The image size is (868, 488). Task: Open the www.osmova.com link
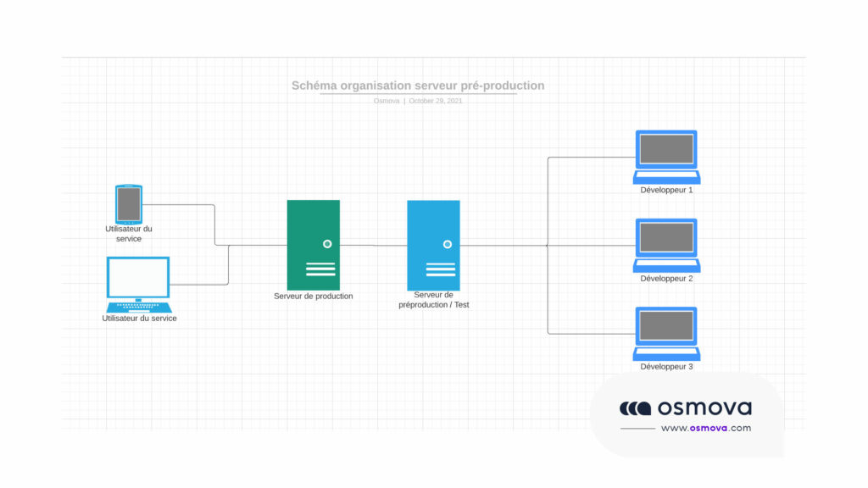pyautogui.click(x=705, y=428)
